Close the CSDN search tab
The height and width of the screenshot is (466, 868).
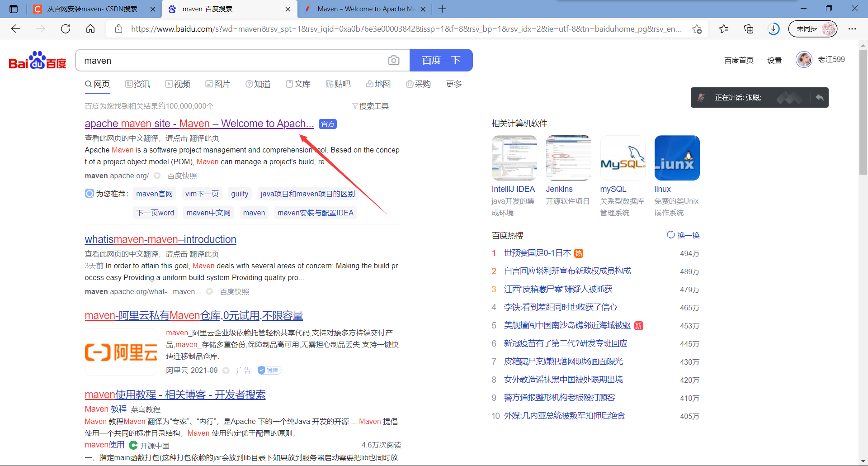pyautogui.click(x=153, y=9)
